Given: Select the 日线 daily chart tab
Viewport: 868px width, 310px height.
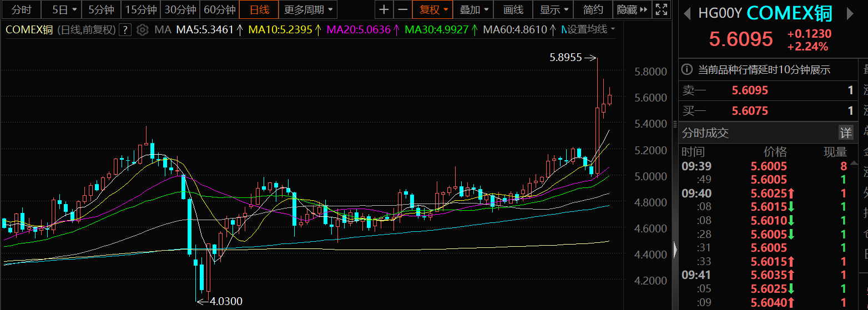Looking at the screenshot, I should [259, 9].
